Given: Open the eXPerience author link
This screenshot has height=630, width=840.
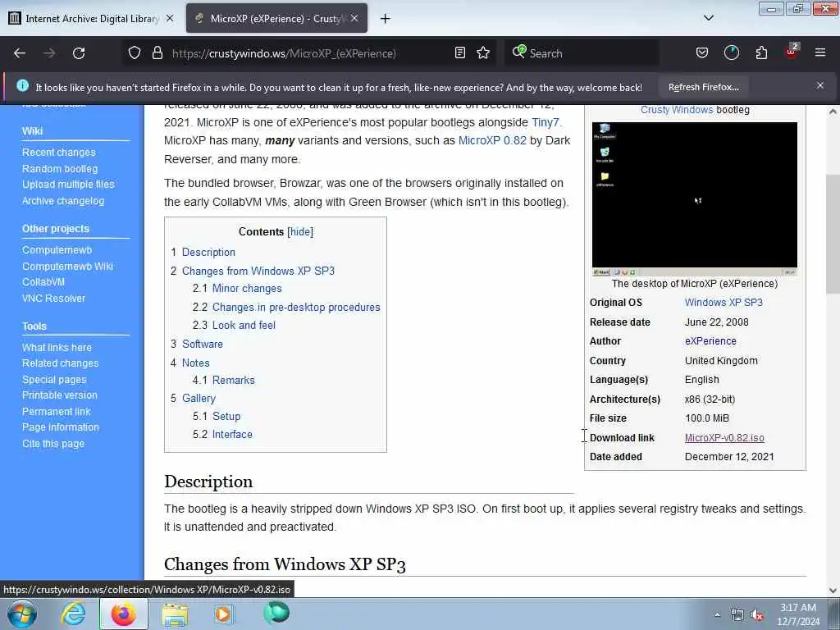Looking at the screenshot, I should 710,340.
